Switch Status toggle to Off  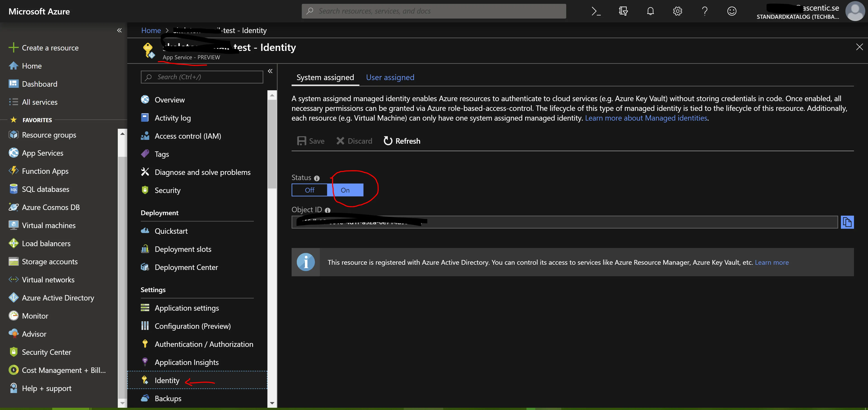click(x=309, y=190)
